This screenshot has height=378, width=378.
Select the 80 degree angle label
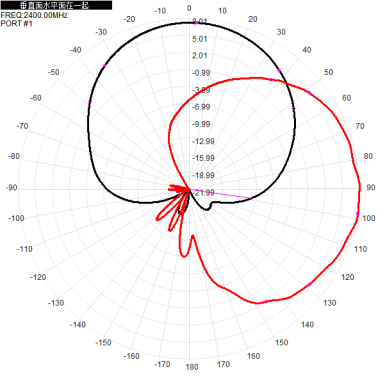pos(368,156)
